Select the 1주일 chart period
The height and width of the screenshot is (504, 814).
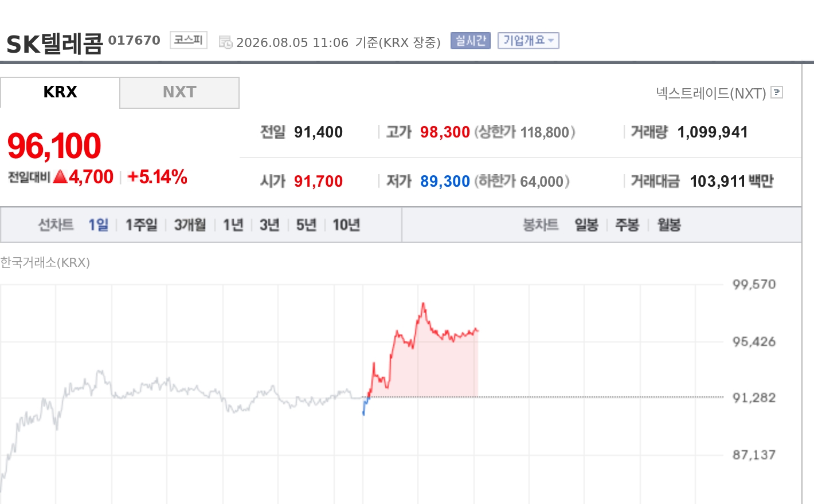(141, 225)
